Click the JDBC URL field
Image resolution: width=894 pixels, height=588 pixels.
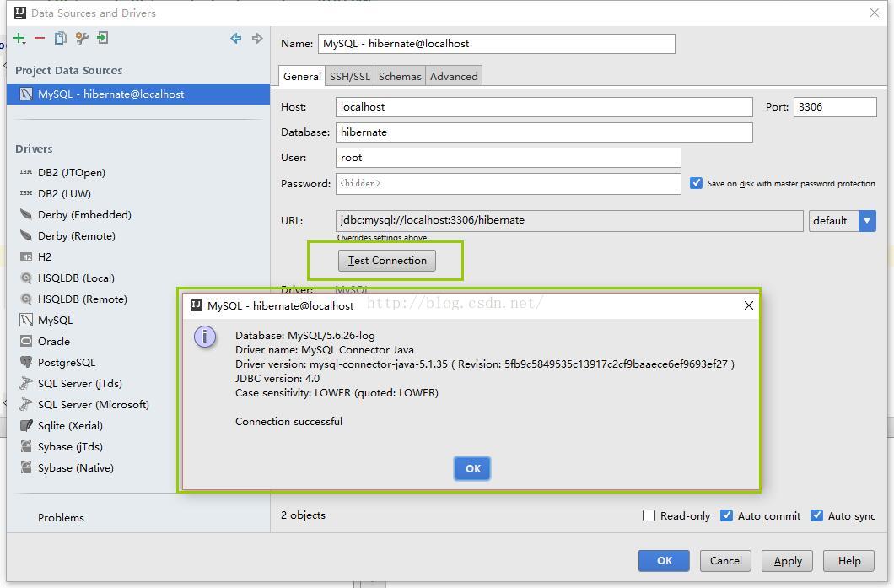click(x=569, y=221)
